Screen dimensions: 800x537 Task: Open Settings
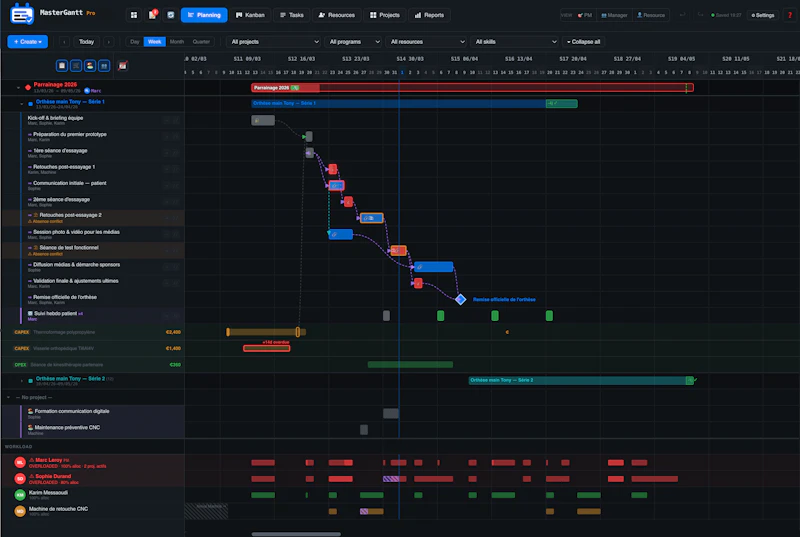click(763, 15)
